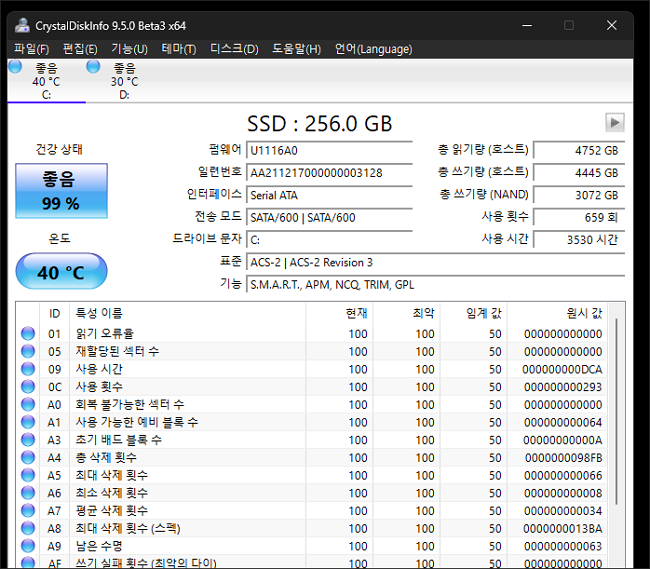Open the 테마(T) menu

[x=179, y=49]
